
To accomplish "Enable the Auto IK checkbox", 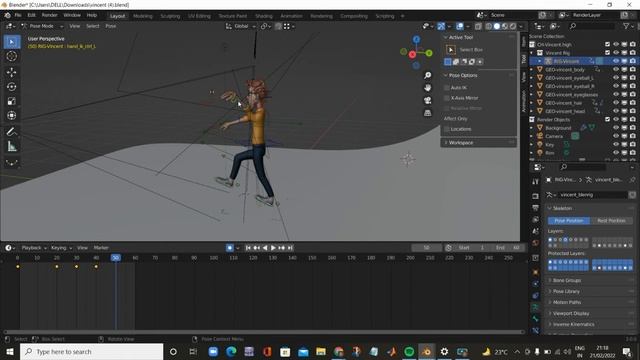I will click(x=447, y=88).
